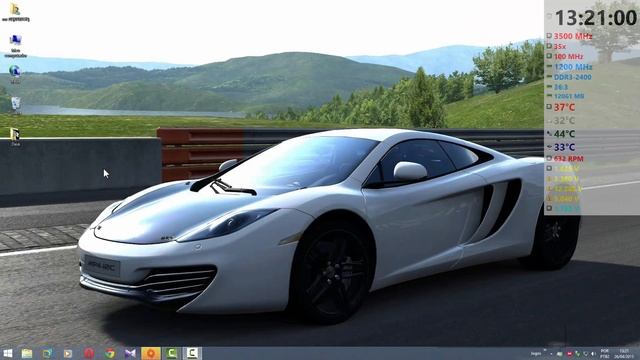The image size is (640, 360).
Task: Click the DDR3-2400 label
Action: click(573, 77)
